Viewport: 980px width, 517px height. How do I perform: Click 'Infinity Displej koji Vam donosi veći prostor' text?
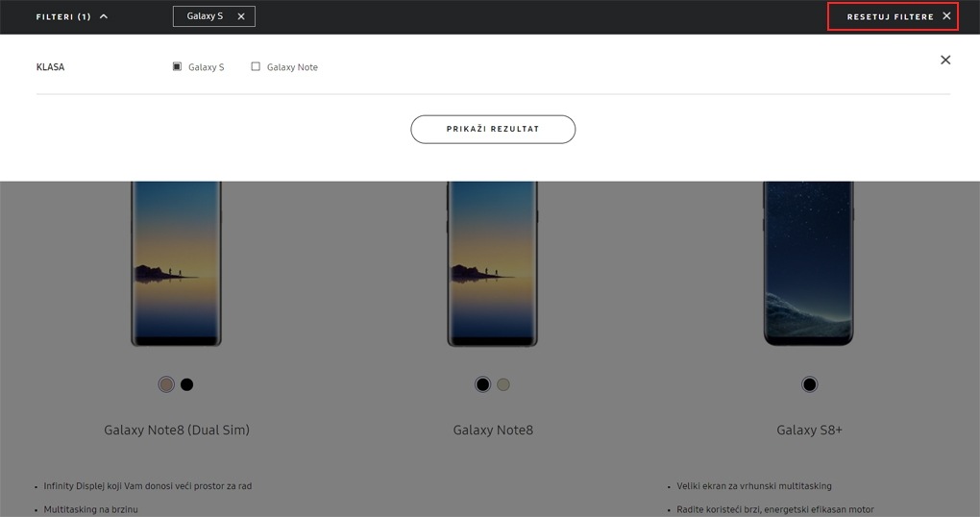point(148,486)
